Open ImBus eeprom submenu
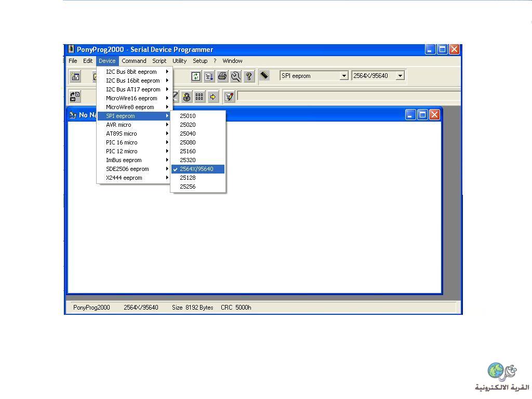Viewport: 532px width, 399px height. (x=135, y=160)
